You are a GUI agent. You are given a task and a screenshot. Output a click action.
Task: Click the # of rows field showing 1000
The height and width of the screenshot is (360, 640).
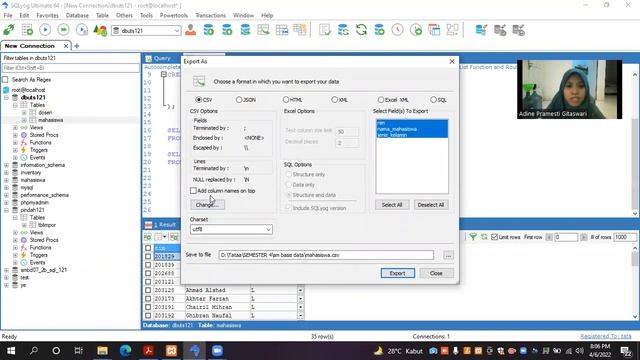pyautogui.click(x=625, y=237)
